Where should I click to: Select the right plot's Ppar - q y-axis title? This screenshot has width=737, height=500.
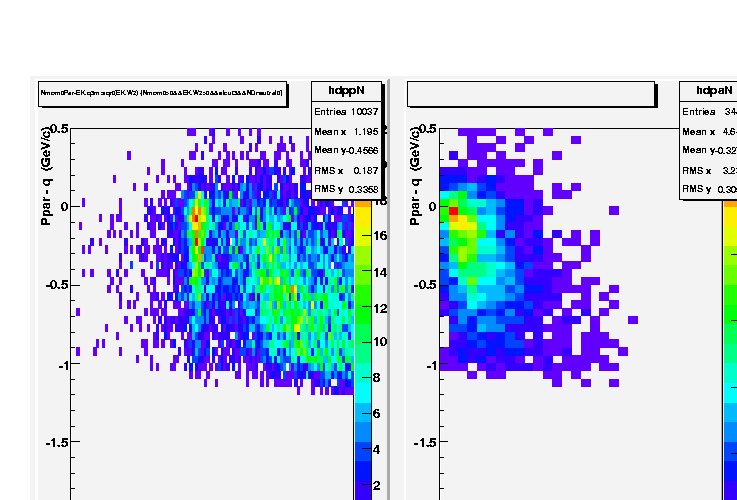point(415,176)
